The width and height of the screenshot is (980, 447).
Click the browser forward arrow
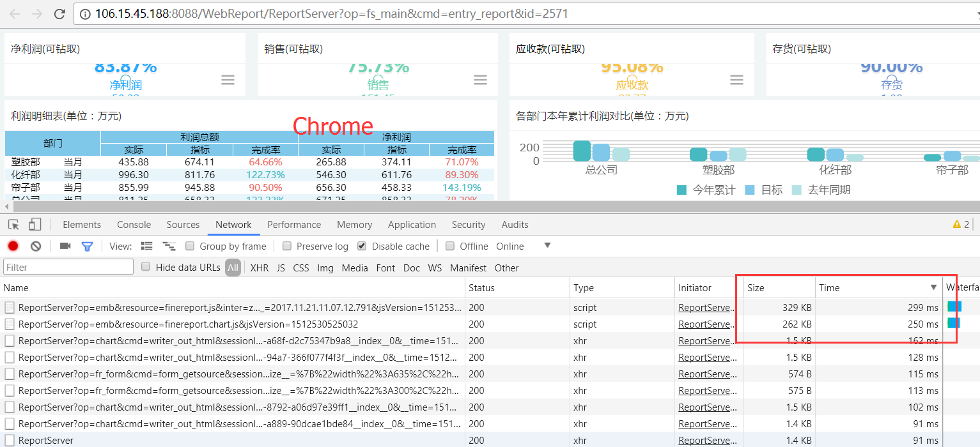pos(36,13)
